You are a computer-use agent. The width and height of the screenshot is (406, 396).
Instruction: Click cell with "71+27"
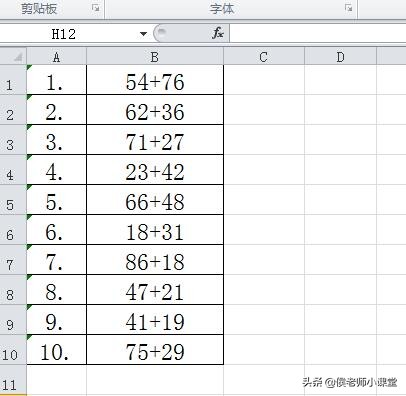click(155, 140)
